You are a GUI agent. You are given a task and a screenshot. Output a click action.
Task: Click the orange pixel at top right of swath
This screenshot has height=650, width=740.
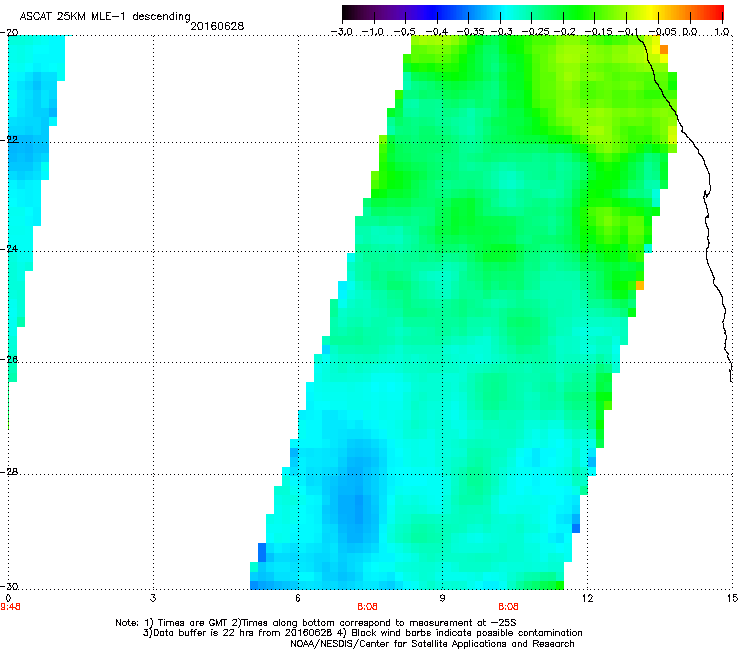pos(664,50)
